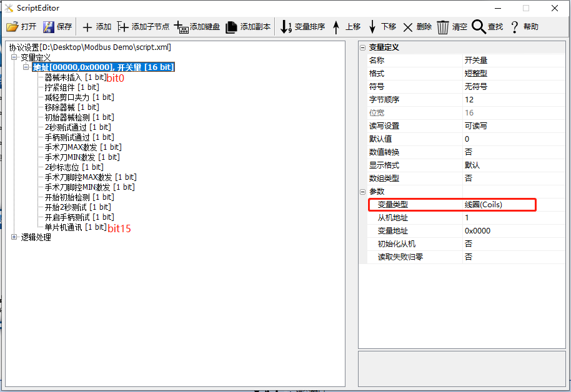The width and height of the screenshot is (571, 392).
Task: Move the node down with the 下移 arrow
Action: (x=372, y=27)
